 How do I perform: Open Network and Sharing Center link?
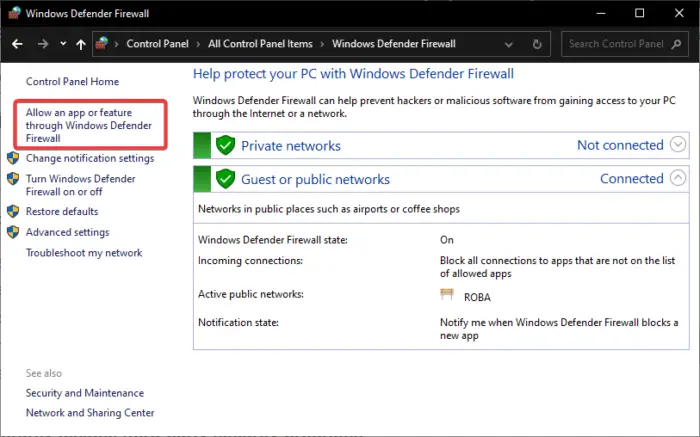coord(90,412)
